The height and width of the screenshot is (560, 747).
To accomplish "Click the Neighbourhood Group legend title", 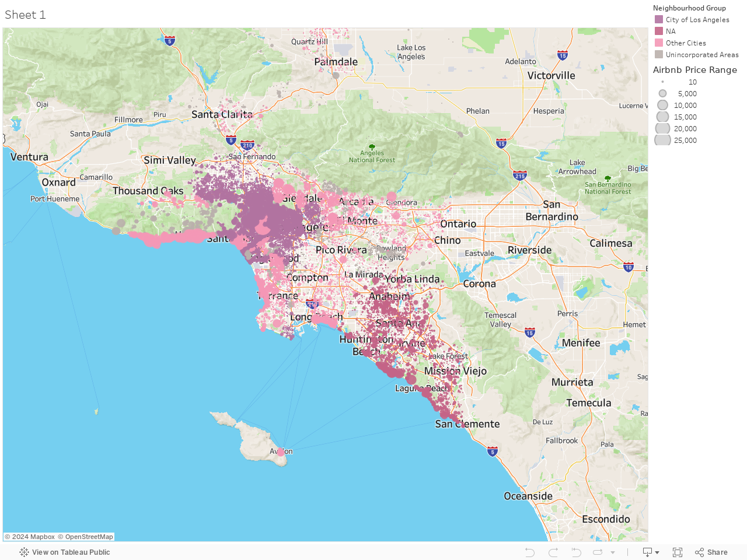I will pyautogui.click(x=689, y=8).
